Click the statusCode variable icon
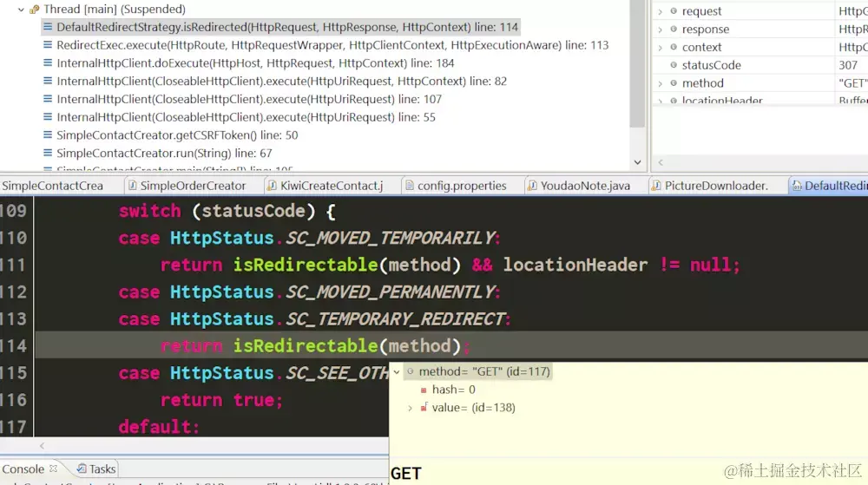The width and height of the screenshot is (868, 485). pos(674,65)
